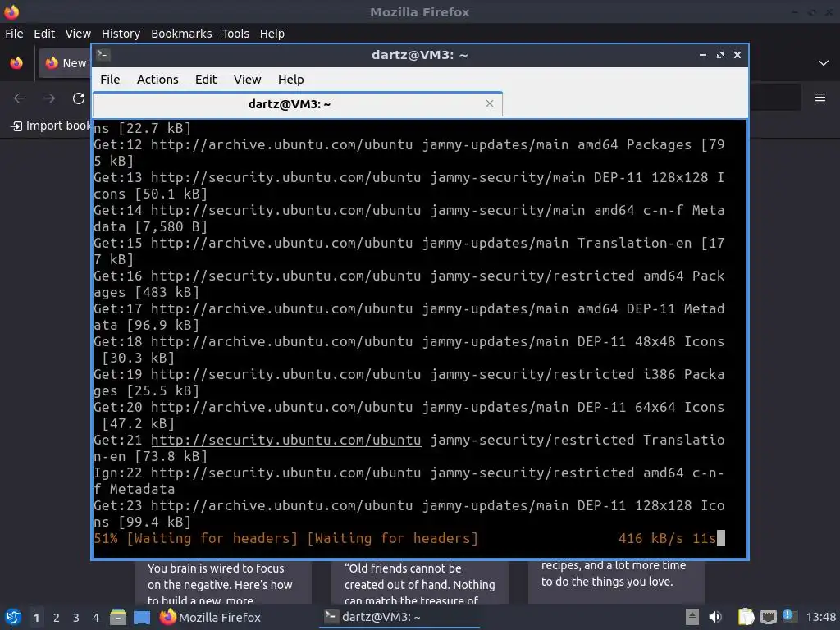
Task: Open the Firefox Help menu
Action: (272, 34)
